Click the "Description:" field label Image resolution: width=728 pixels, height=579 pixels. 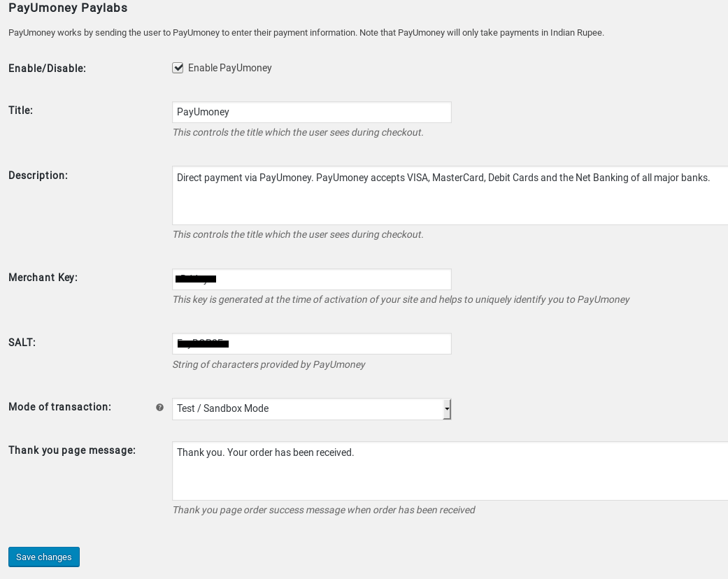[38, 176]
